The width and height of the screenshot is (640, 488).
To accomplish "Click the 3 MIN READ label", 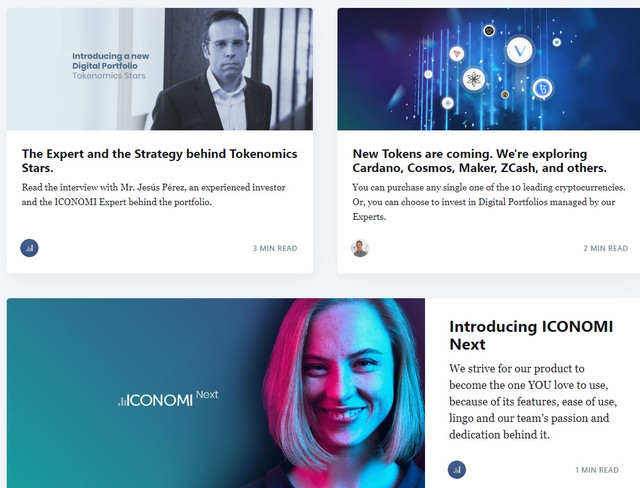I will [x=275, y=248].
